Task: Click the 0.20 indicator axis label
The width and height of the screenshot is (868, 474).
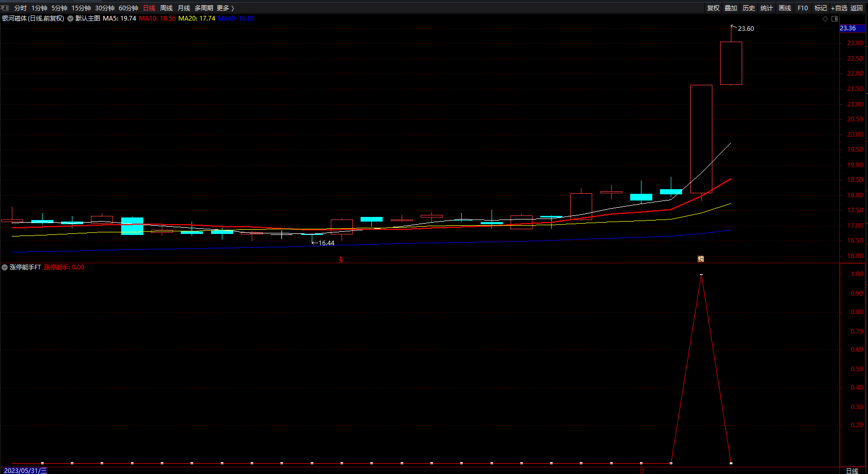Action: 857,425
